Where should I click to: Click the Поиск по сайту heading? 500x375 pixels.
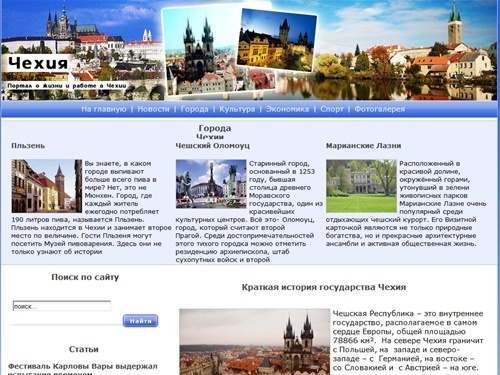[85, 277]
